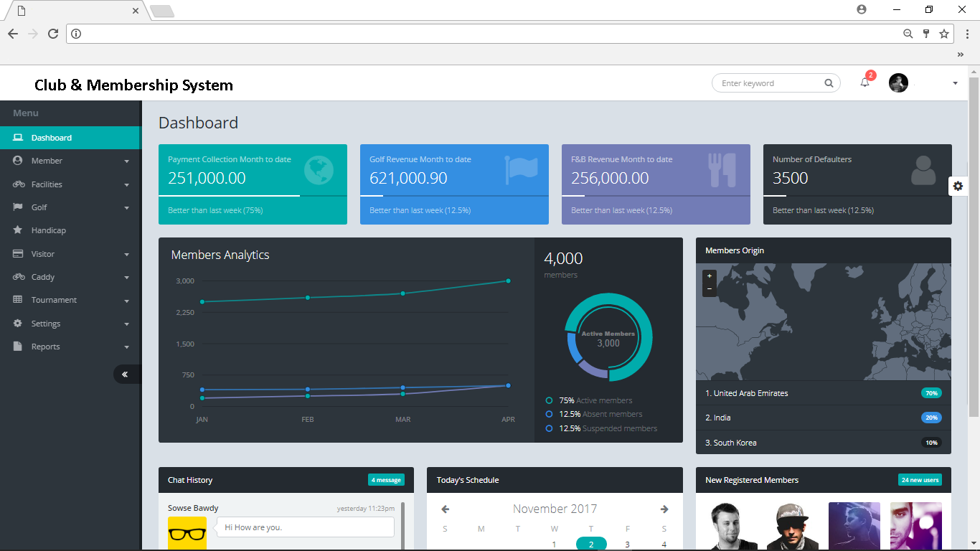This screenshot has width=980, height=551.
Task: Click browser back arrow
Action: (13, 34)
